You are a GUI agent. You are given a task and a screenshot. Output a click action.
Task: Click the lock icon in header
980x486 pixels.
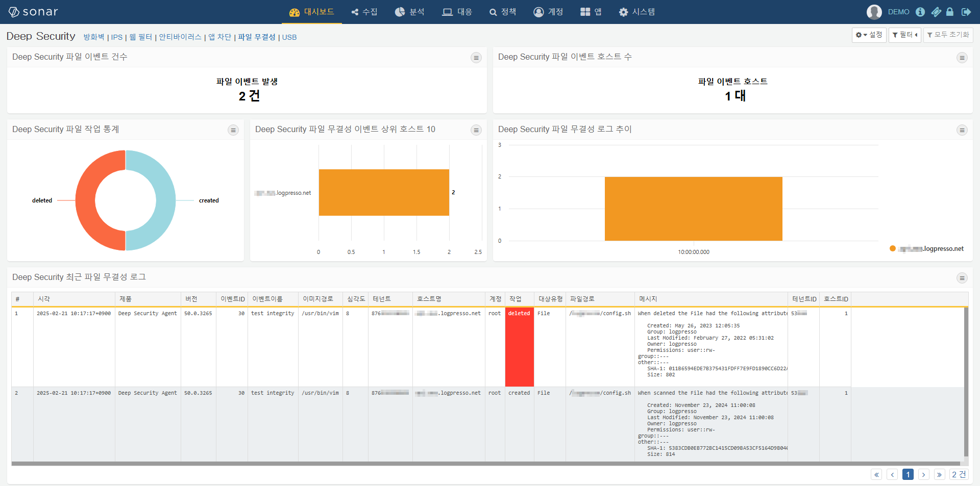pos(950,12)
